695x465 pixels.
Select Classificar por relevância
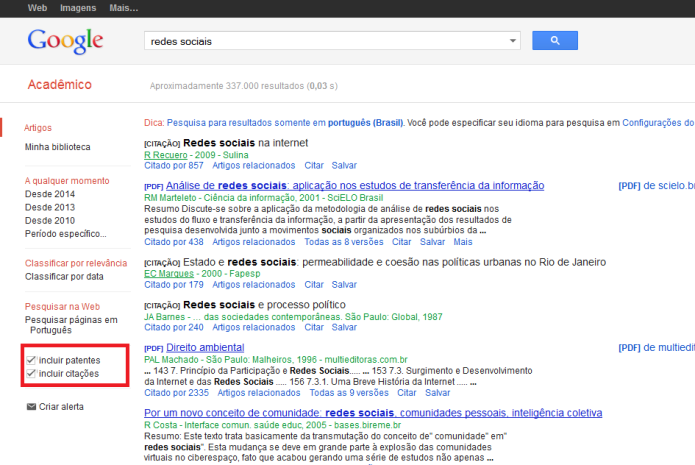(x=76, y=263)
